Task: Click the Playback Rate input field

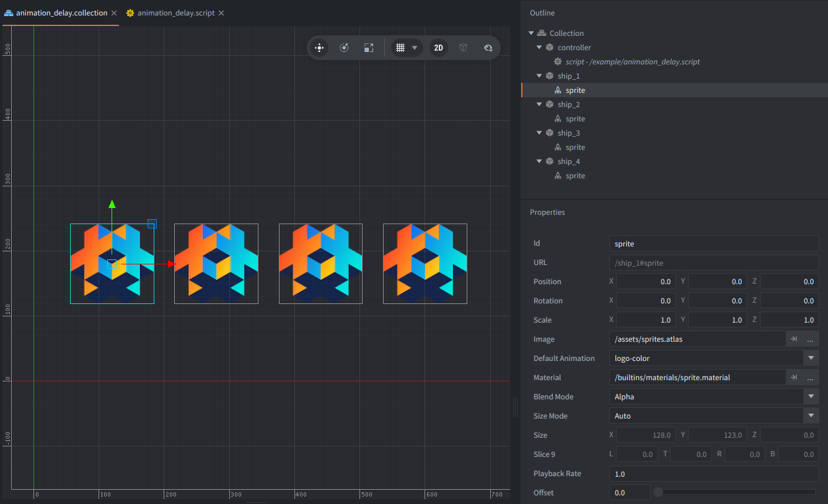Action: (x=713, y=474)
